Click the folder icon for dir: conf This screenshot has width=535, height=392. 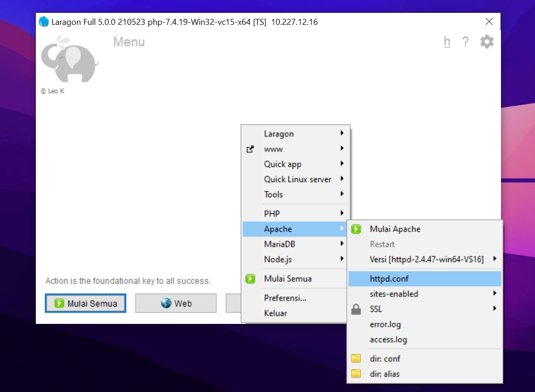[356, 359]
